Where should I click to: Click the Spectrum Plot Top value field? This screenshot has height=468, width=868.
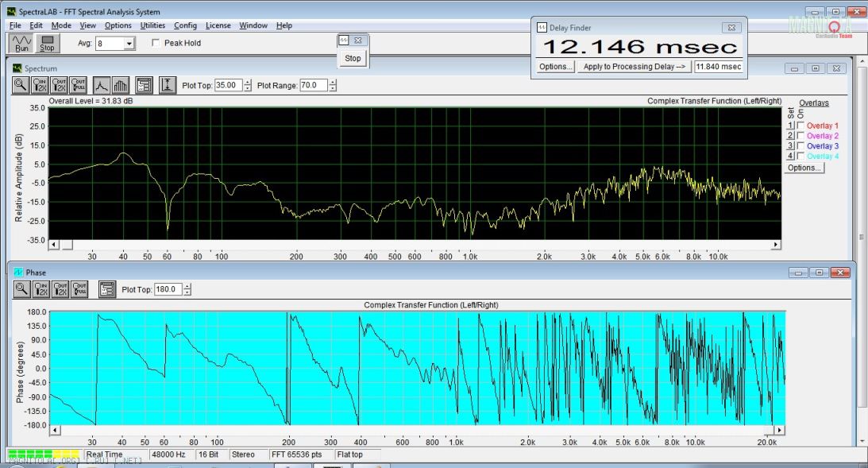point(229,85)
